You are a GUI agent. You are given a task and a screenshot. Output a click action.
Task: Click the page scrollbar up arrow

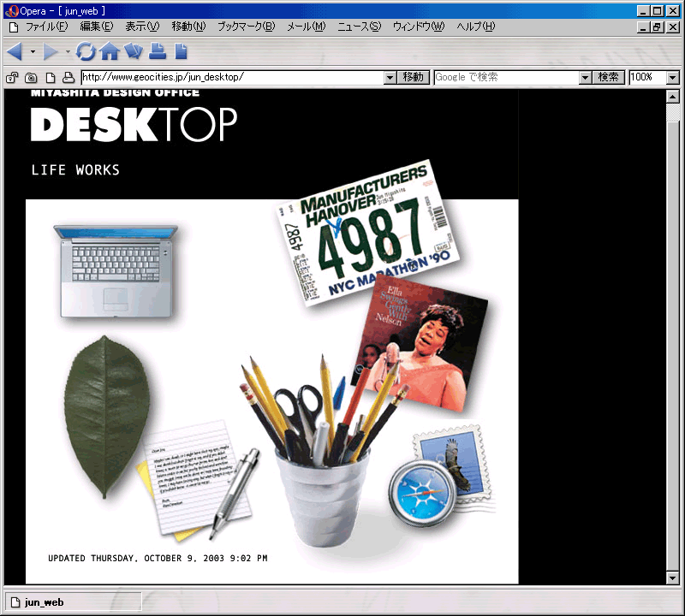pos(673,97)
